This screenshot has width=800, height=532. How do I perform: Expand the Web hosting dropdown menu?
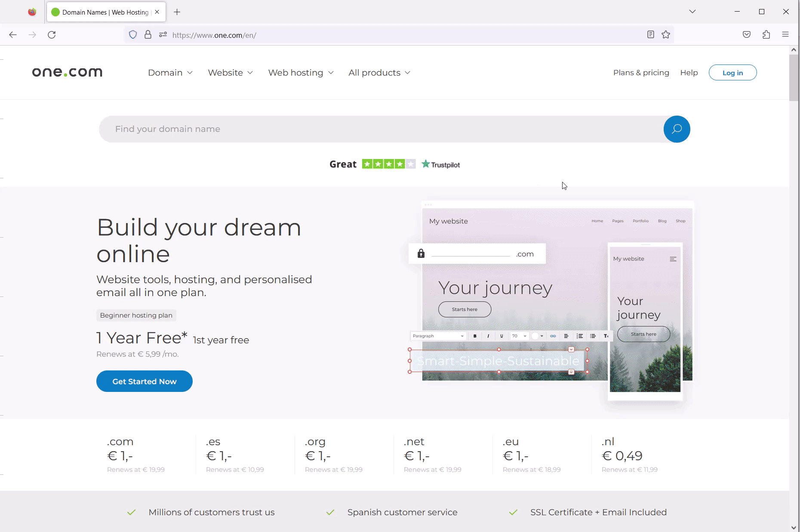(x=301, y=73)
